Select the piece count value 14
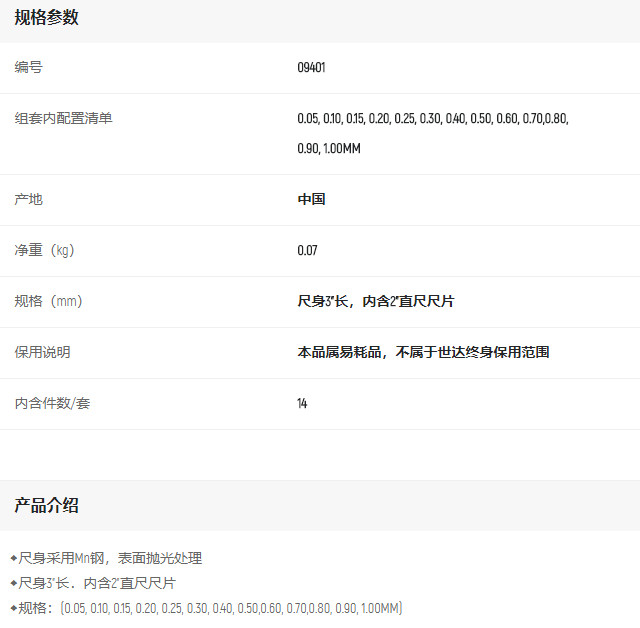This screenshot has width=640, height=628. (302, 403)
